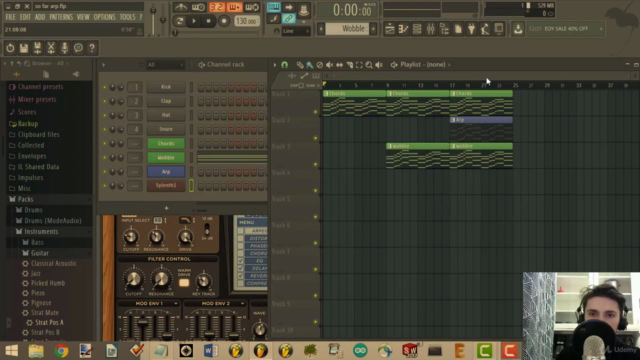Select the playlist mute tool

point(329,64)
